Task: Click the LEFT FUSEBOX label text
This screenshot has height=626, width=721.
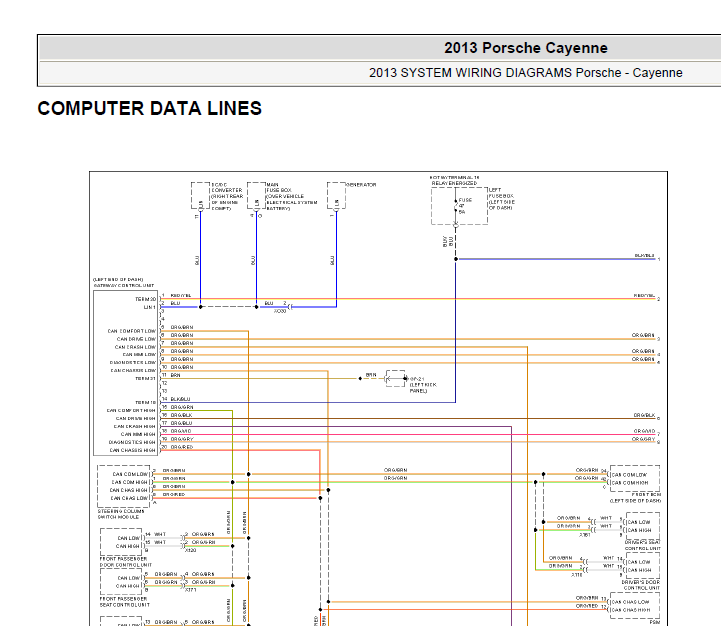Action: click(502, 199)
